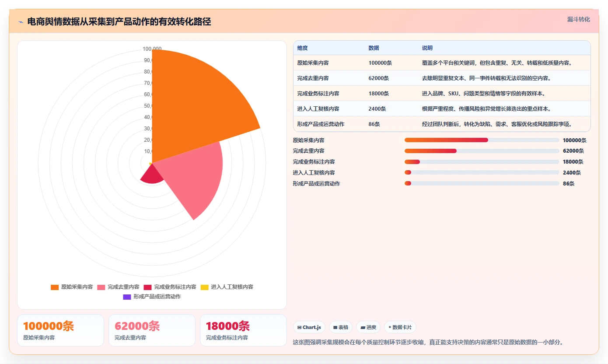
Task: Open the crimson 18000条 data card
Action: [243, 330]
